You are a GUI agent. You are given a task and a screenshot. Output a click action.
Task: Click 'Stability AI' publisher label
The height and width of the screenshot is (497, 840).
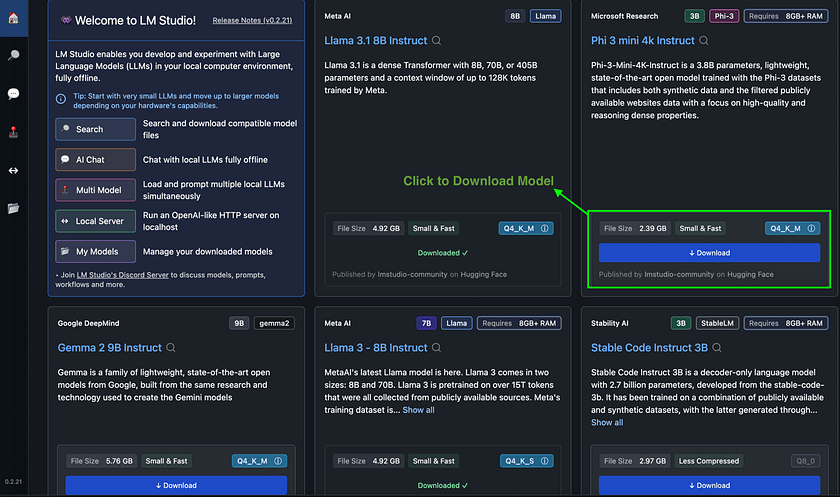point(610,323)
